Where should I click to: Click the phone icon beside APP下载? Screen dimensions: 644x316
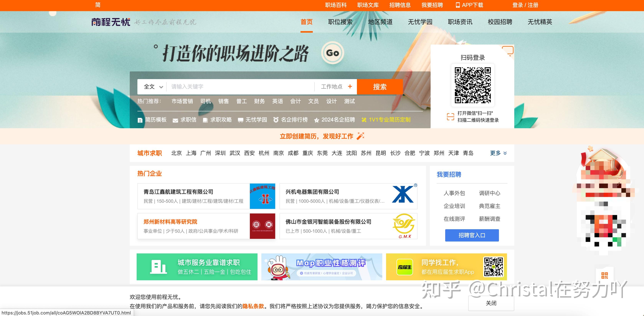pos(458,5)
